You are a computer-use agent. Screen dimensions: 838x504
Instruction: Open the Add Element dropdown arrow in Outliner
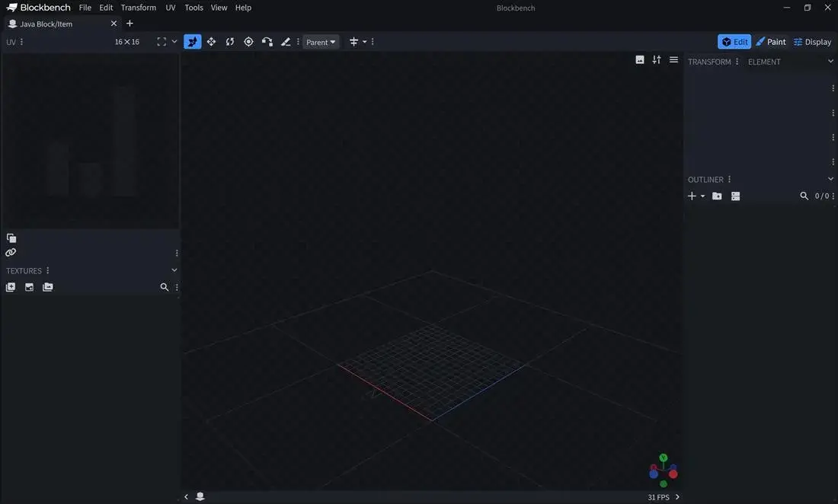703,196
